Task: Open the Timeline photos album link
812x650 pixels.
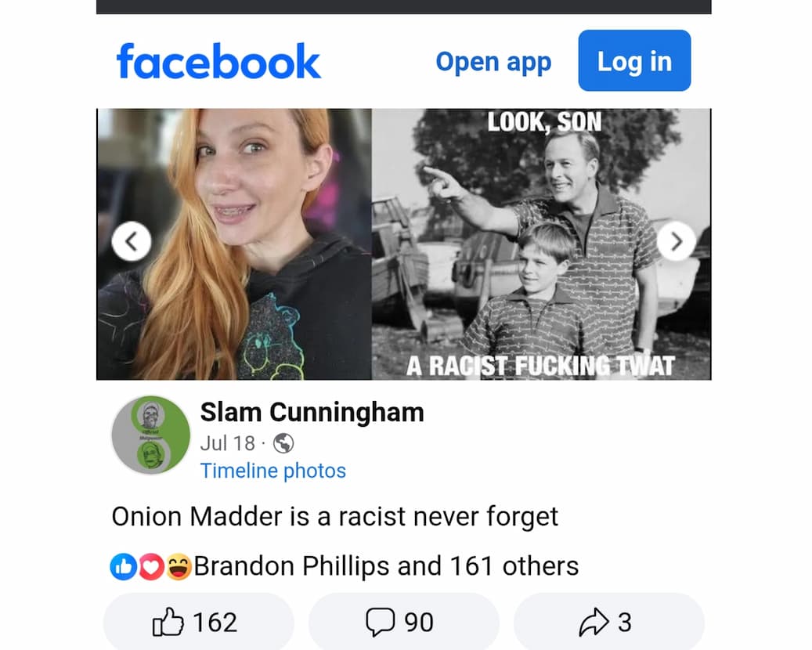Action: point(272,471)
